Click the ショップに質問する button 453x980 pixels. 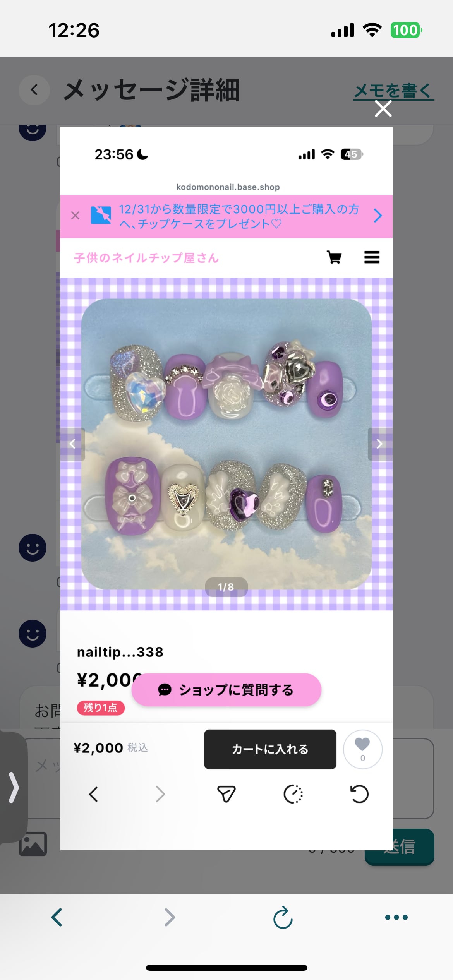click(226, 690)
